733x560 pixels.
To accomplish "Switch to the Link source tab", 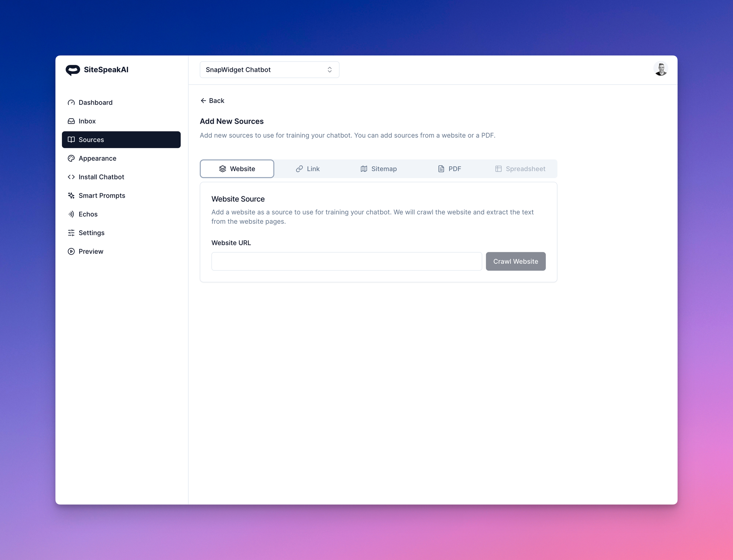I will pyautogui.click(x=308, y=169).
